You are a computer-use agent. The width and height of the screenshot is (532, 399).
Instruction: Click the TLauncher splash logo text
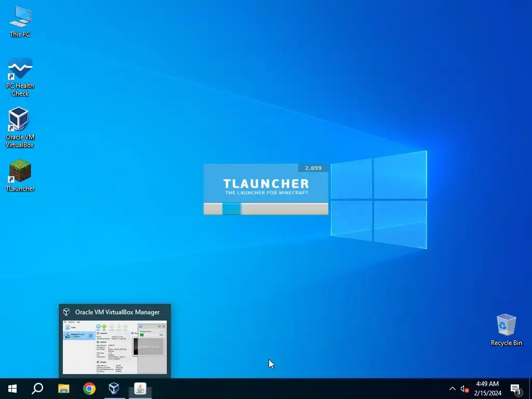coord(266,183)
